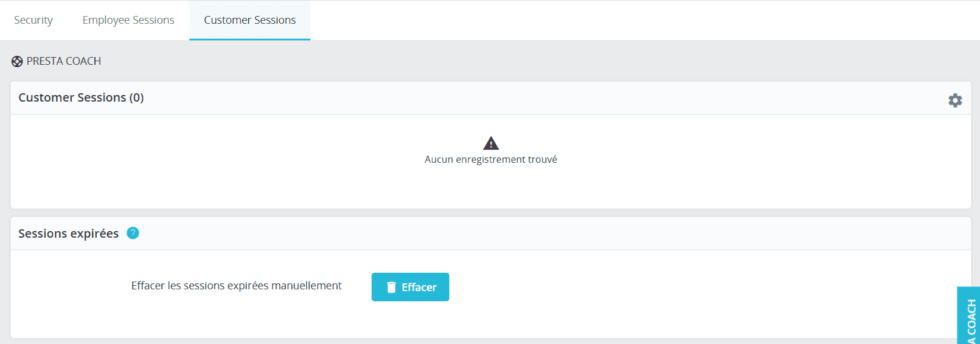Click the trash can icon inside Effacer

click(391, 287)
